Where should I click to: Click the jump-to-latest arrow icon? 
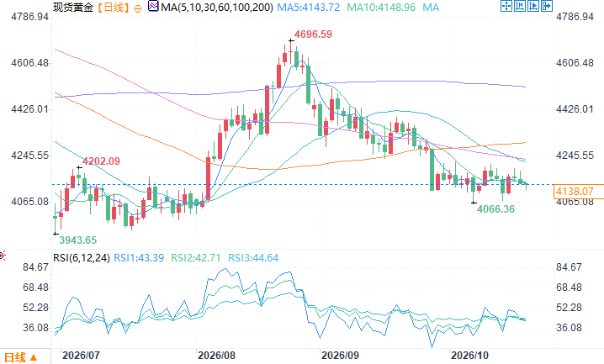click(x=547, y=6)
